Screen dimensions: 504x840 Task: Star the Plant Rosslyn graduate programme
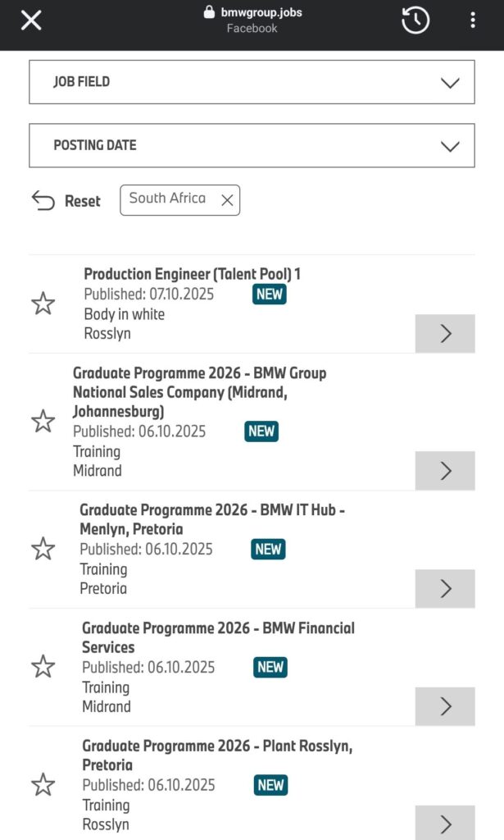(43, 784)
